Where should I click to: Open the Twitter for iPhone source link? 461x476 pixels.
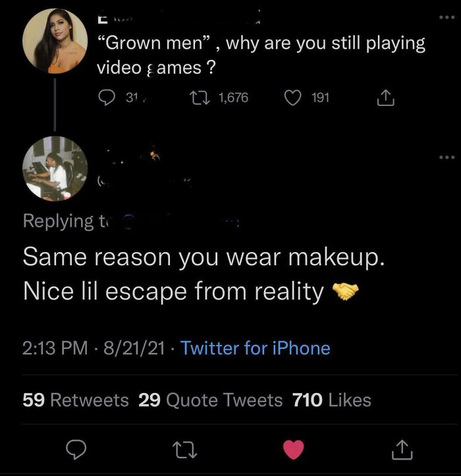tap(256, 348)
